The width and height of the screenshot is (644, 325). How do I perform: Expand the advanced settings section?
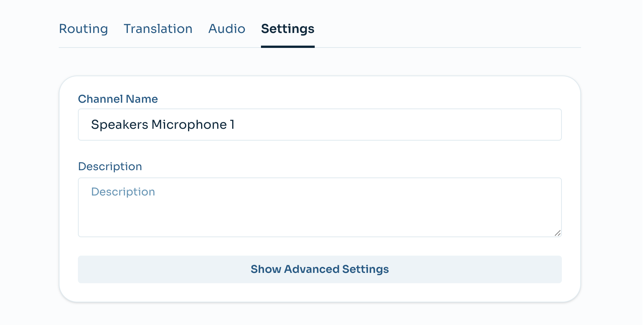(319, 269)
